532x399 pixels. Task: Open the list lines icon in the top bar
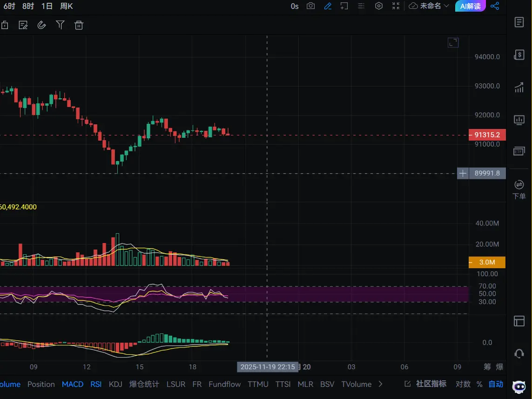(361, 6)
